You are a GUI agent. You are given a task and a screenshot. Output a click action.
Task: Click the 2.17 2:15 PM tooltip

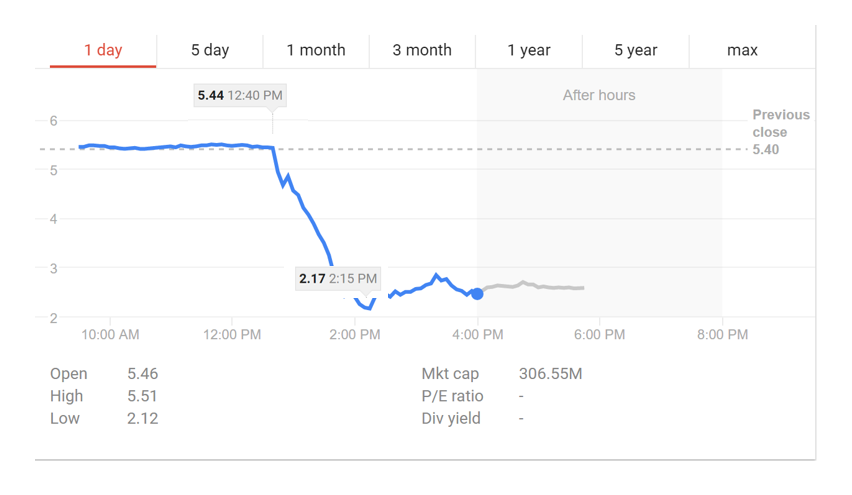point(338,279)
